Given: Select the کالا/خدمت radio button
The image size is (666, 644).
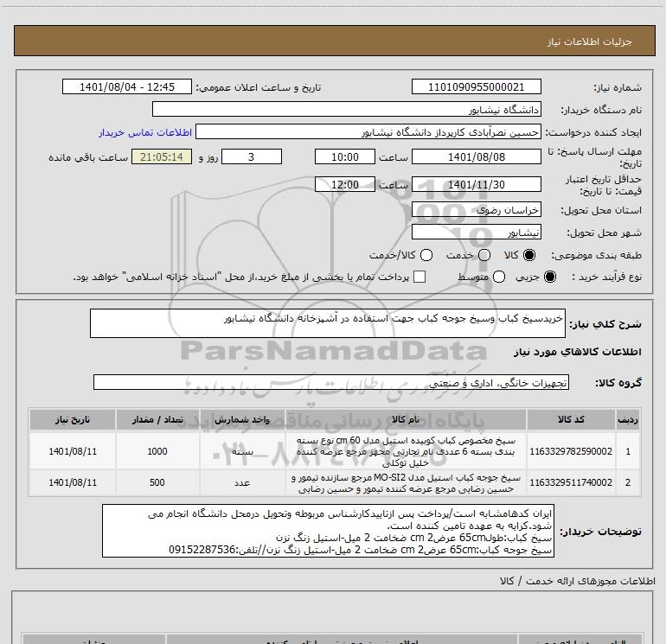Looking at the screenshot, I should (426, 255).
